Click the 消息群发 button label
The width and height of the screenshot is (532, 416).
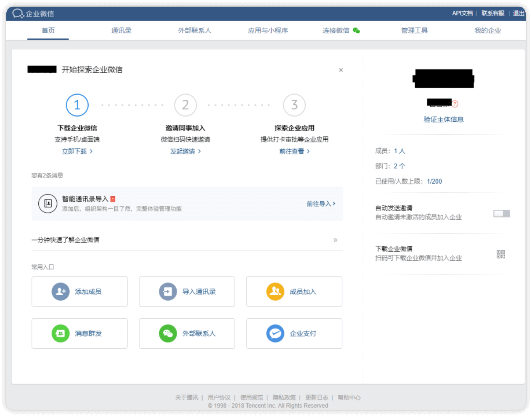(88, 333)
